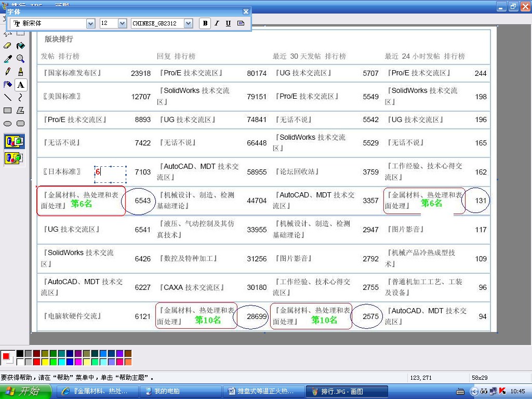Pick the yellow color swatch
The width and height of the screenshot is (532, 399).
[45, 362]
